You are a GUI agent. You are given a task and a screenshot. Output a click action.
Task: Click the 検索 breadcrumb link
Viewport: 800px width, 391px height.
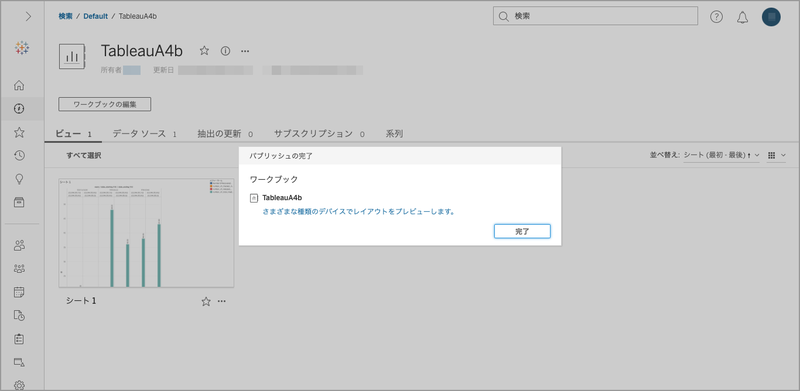point(65,16)
